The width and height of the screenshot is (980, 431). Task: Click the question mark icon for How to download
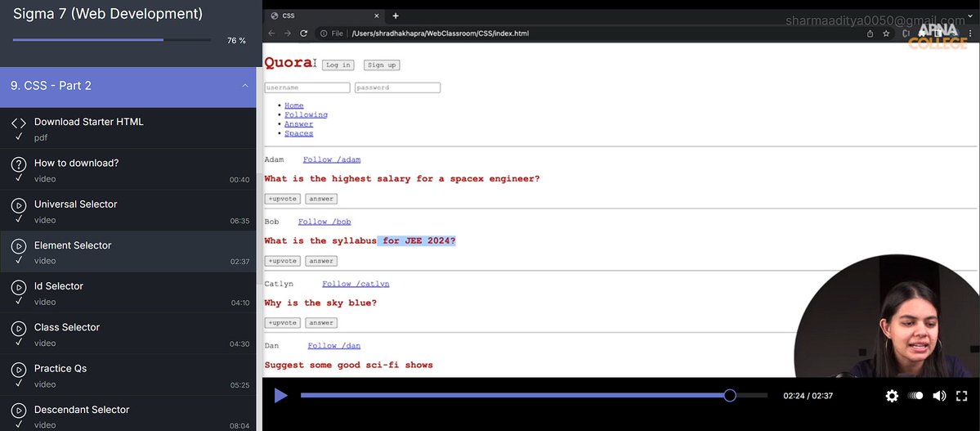19,164
